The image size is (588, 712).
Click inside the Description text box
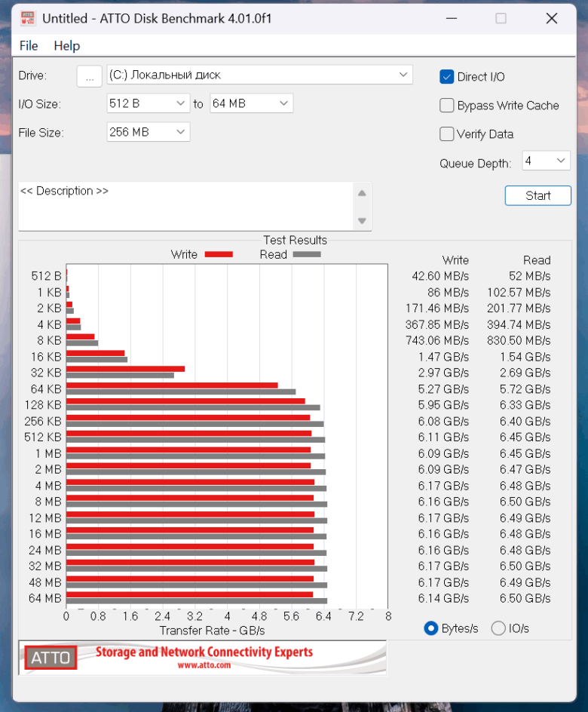[186, 207]
